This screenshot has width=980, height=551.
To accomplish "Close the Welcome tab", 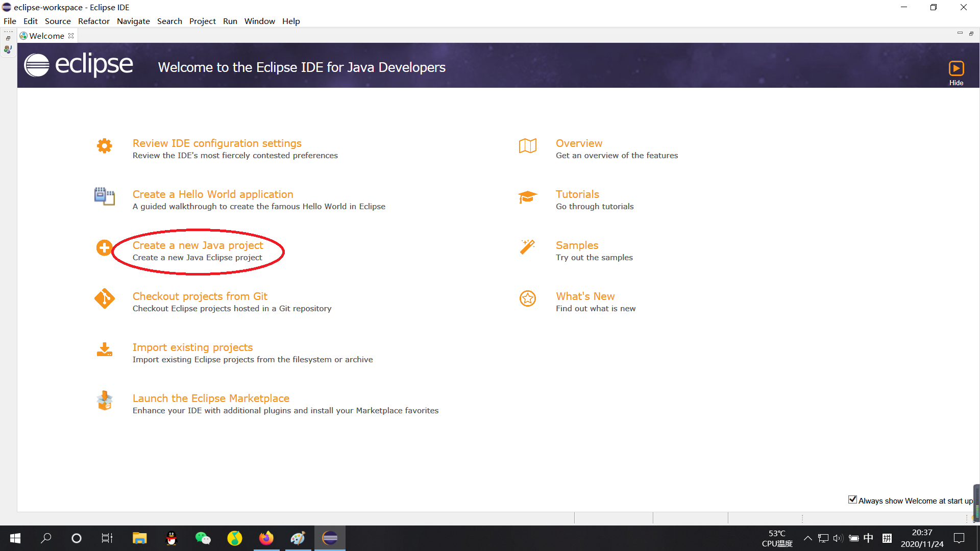I will coord(71,36).
